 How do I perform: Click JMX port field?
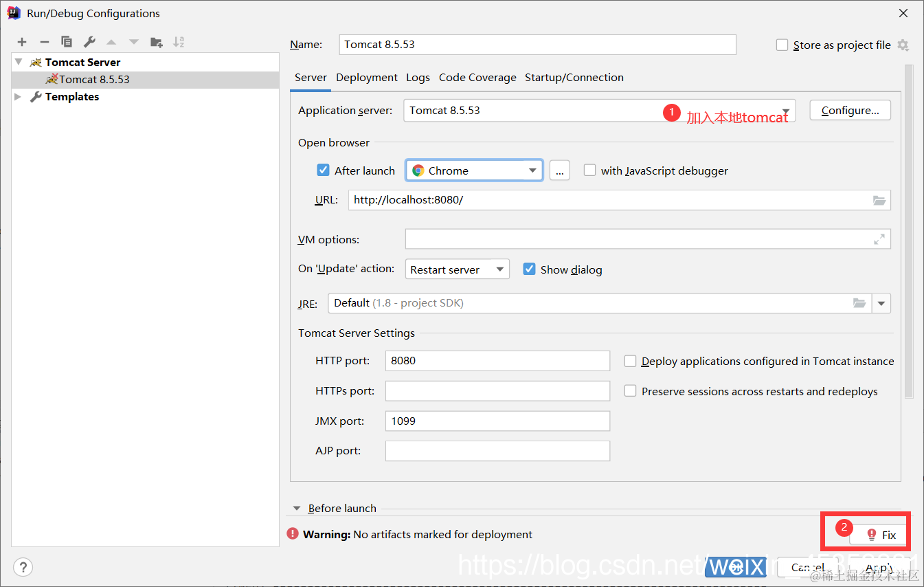[x=497, y=421]
